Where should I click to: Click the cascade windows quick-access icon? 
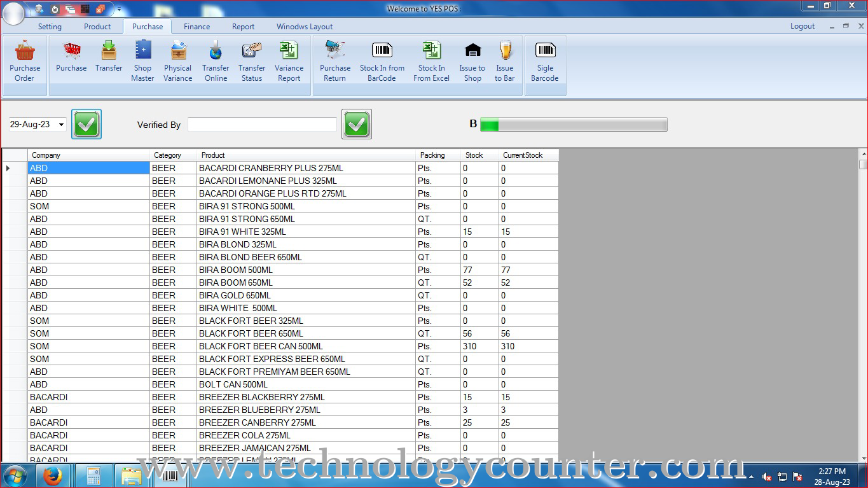(x=69, y=9)
